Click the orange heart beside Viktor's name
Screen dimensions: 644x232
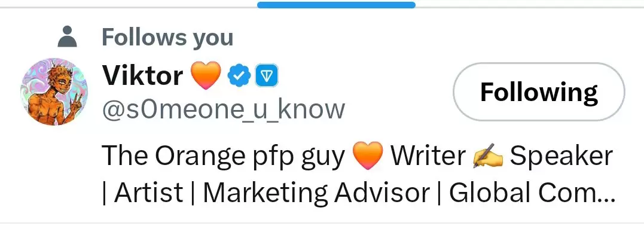[x=206, y=76]
